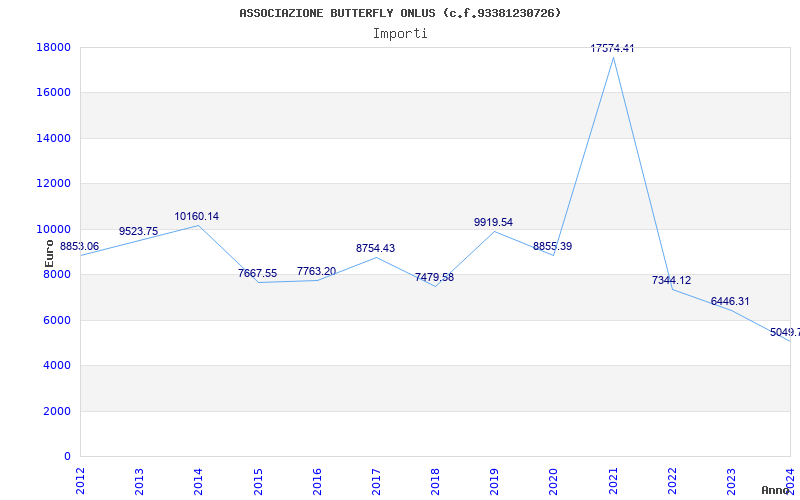Click the y-axis tick 4000
The height and width of the screenshot is (500, 800).
point(57,366)
